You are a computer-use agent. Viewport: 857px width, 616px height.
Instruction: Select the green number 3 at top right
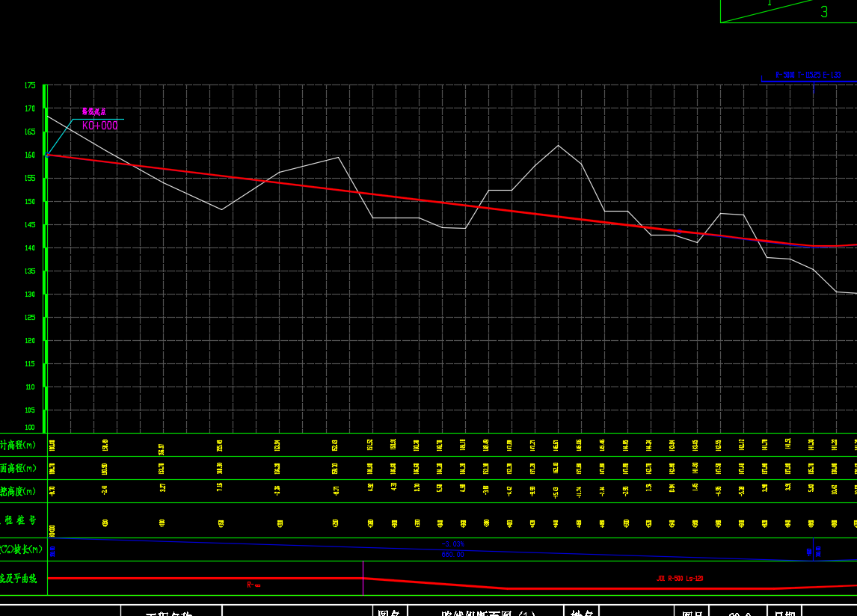(x=824, y=12)
